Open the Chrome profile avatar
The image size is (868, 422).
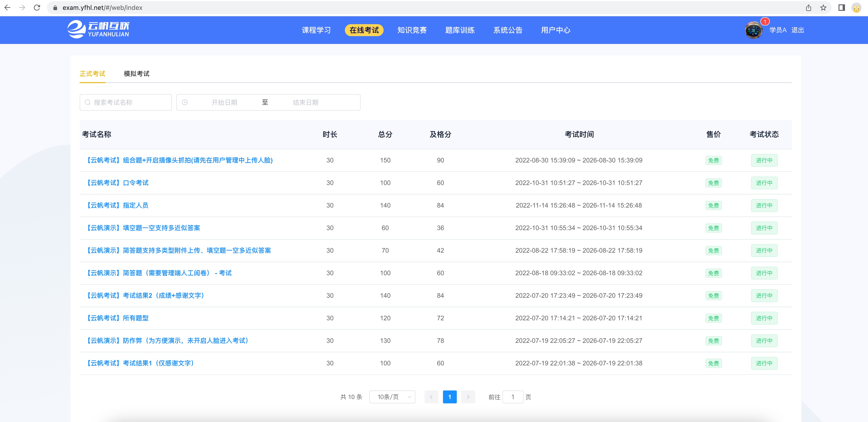pos(856,7)
